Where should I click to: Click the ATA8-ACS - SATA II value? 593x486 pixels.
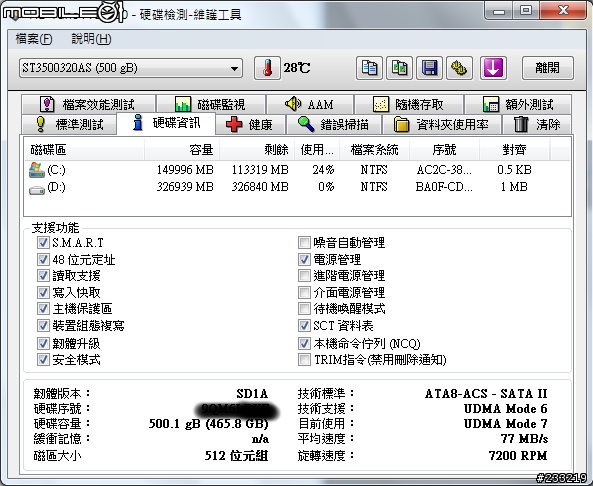(486, 394)
